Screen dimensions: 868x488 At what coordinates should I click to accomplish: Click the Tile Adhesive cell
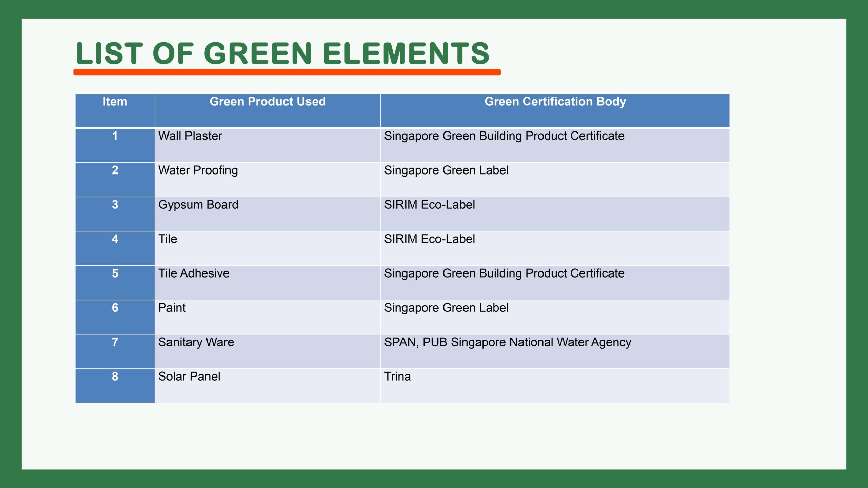click(194, 273)
